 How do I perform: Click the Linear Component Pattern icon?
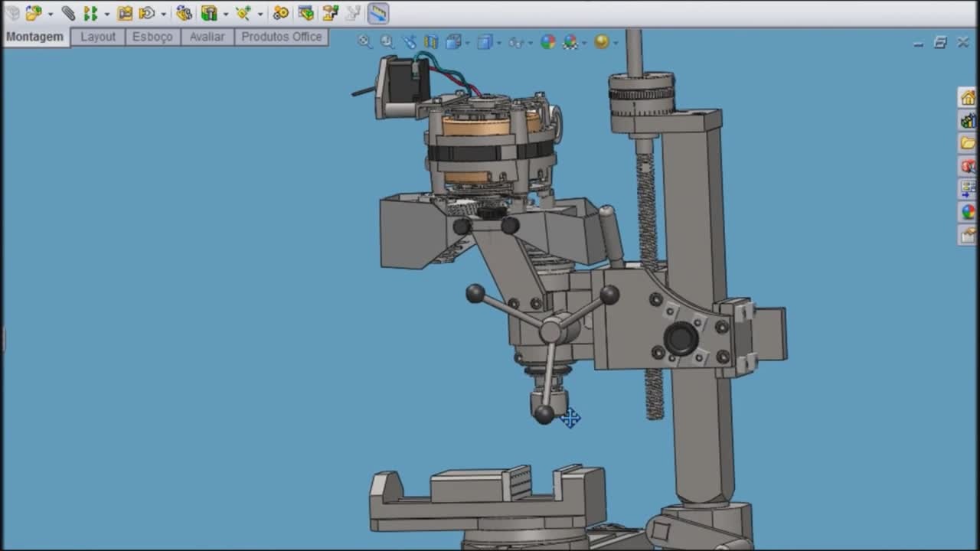pos(91,13)
